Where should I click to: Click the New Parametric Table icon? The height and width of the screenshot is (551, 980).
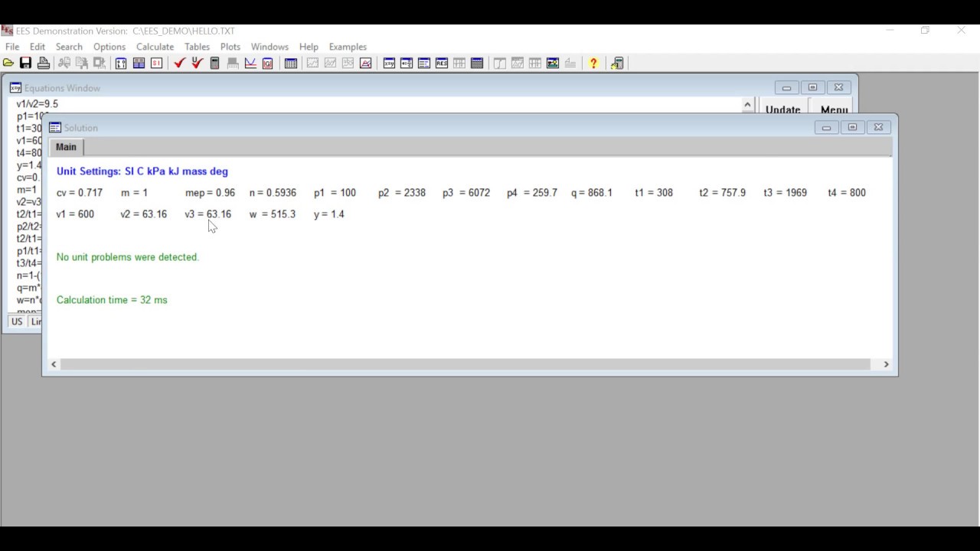click(x=290, y=63)
